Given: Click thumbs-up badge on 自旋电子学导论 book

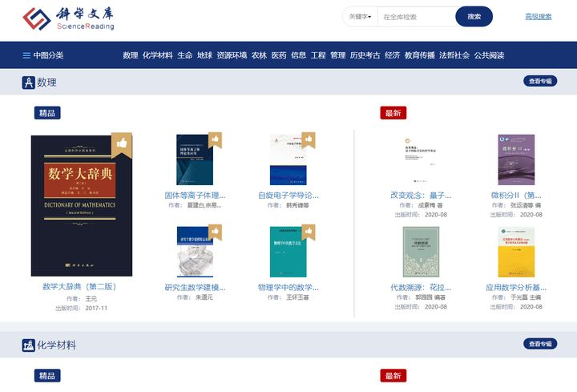Looking at the screenshot, I should (x=309, y=139).
